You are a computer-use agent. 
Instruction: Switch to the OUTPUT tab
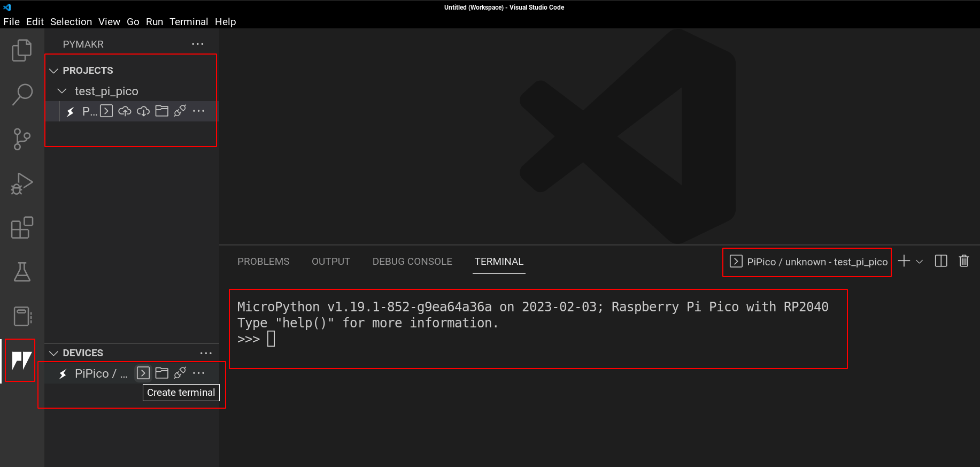(331, 262)
